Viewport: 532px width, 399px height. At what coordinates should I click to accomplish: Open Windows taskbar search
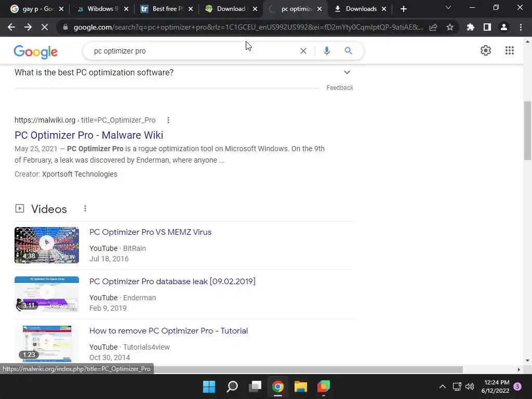click(x=232, y=387)
